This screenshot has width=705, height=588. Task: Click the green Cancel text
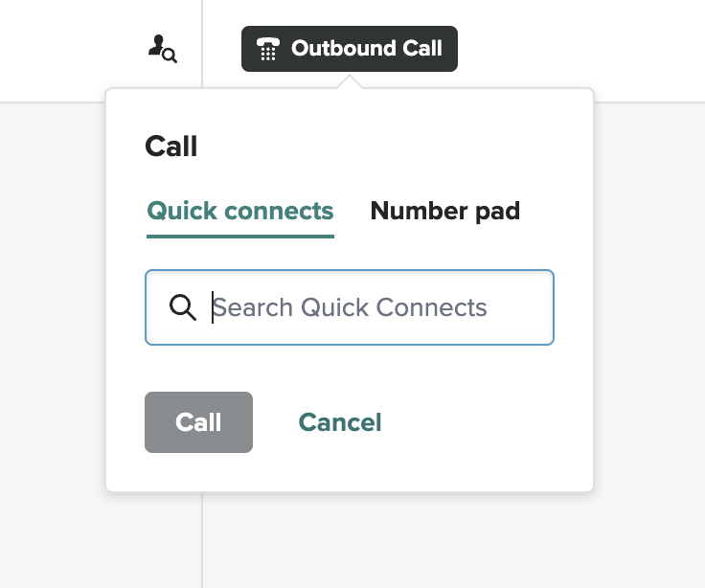tap(340, 422)
